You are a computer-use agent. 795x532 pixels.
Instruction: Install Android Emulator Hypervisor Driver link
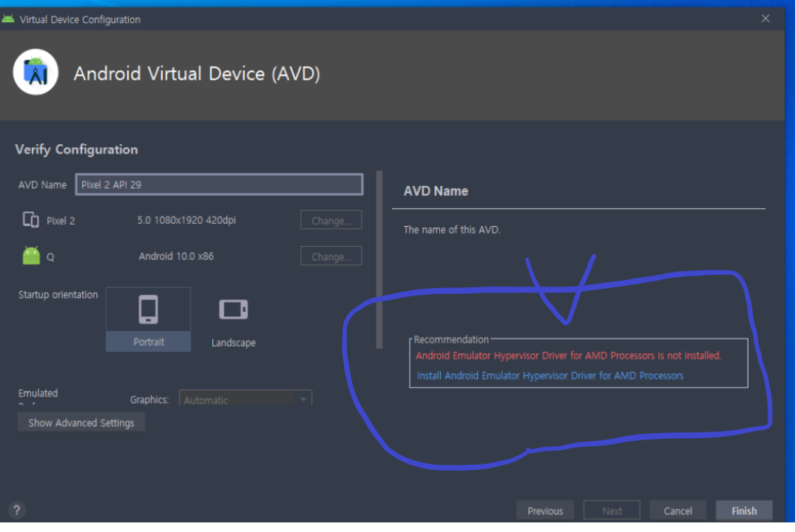tap(550, 375)
